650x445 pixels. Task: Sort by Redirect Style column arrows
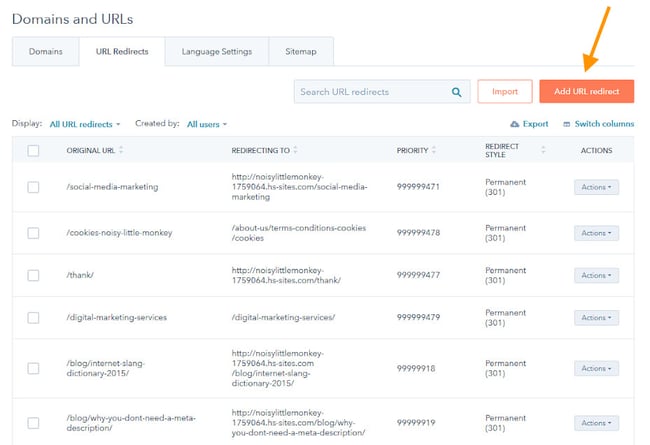(543, 150)
